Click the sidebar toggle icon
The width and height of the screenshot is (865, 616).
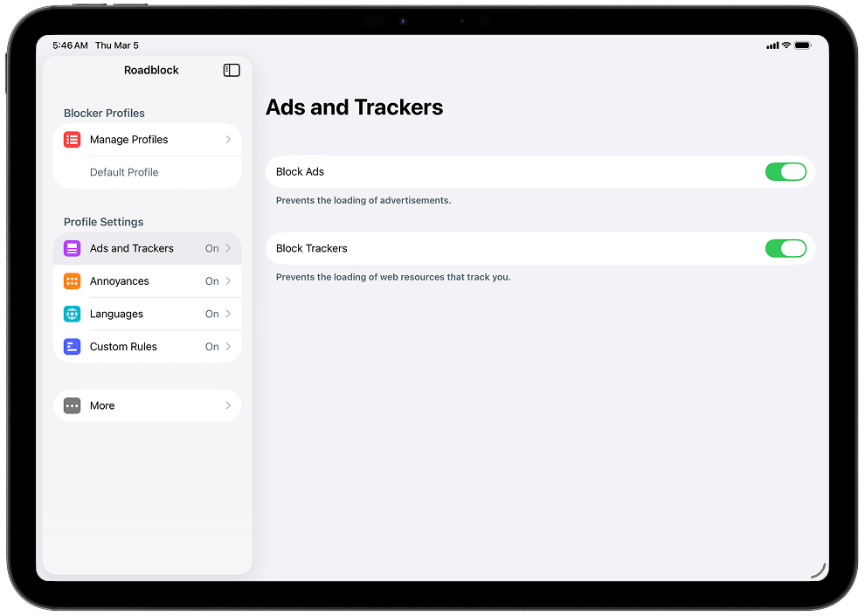[231, 70]
